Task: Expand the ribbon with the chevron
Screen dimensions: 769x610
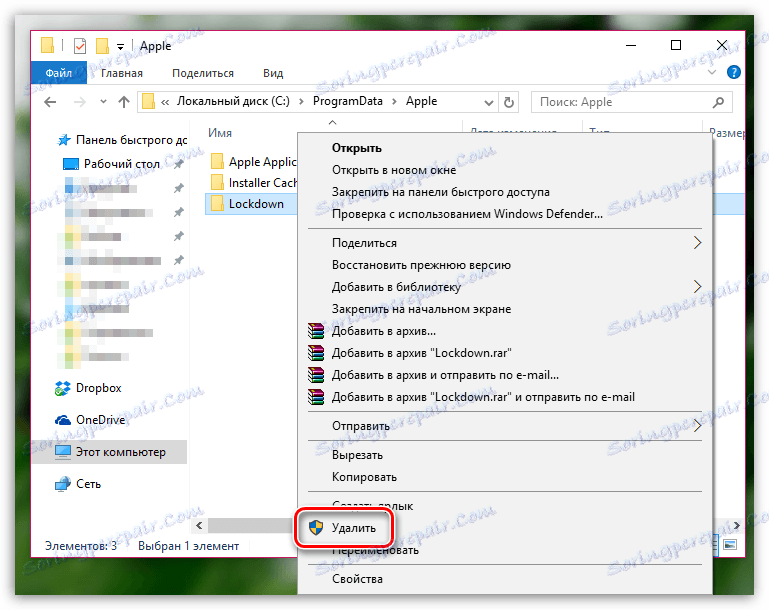Action: click(712, 73)
